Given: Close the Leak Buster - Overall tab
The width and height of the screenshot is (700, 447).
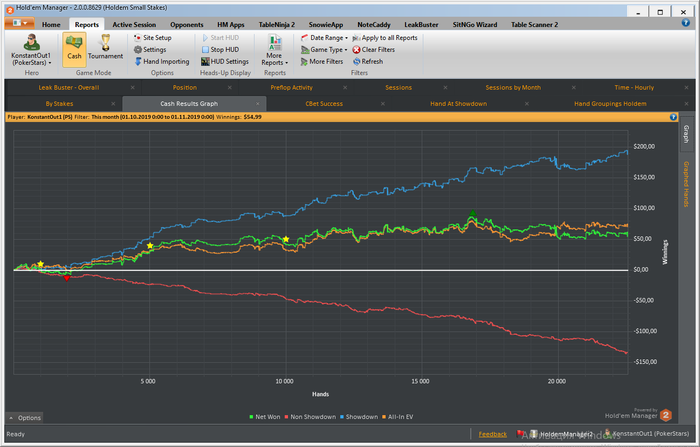Looking at the screenshot, I should [x=133, y=88].
